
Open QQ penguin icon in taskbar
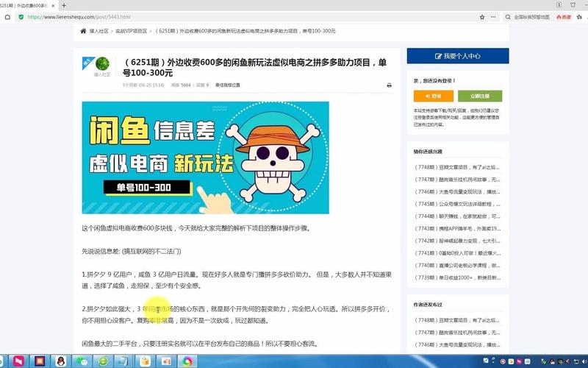tap(60, 361)
